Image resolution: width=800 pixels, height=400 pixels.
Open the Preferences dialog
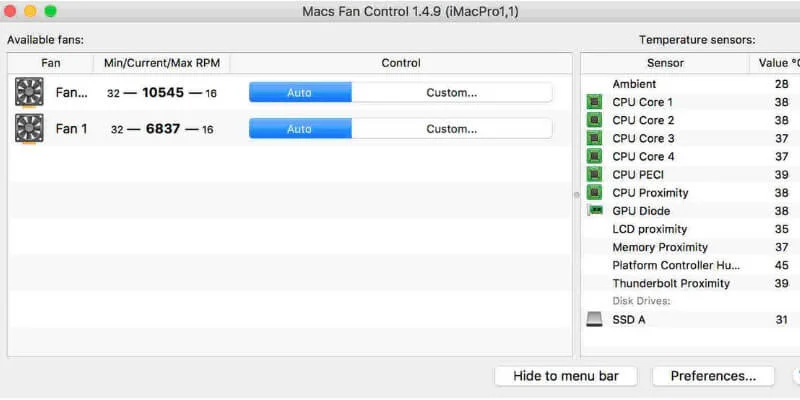(x=713, y=376)
